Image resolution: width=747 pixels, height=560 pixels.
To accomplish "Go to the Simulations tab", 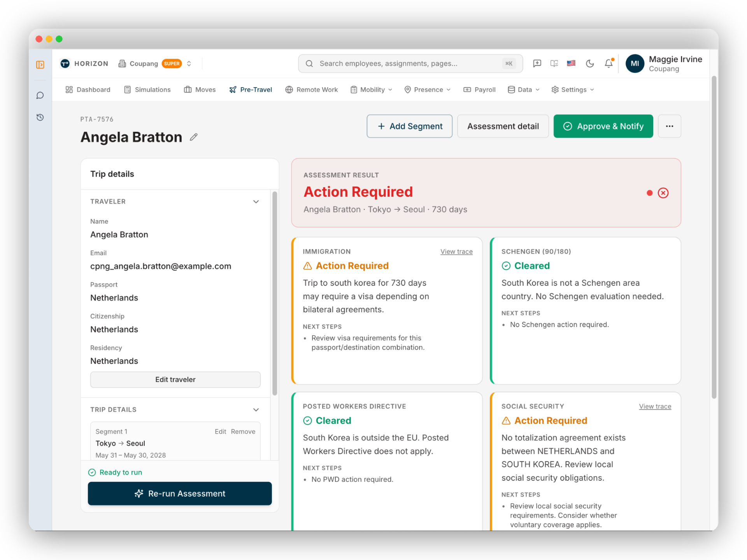I will click(x=147, y=89).
